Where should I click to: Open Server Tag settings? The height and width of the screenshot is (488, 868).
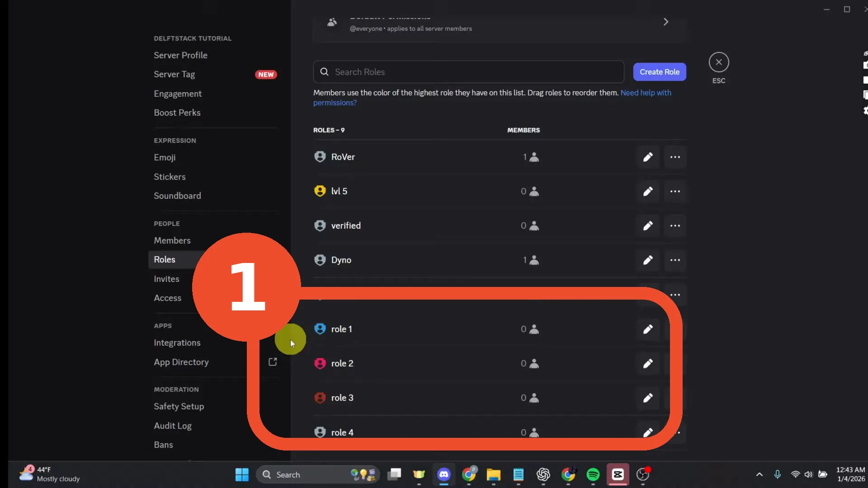pos(175,74)
